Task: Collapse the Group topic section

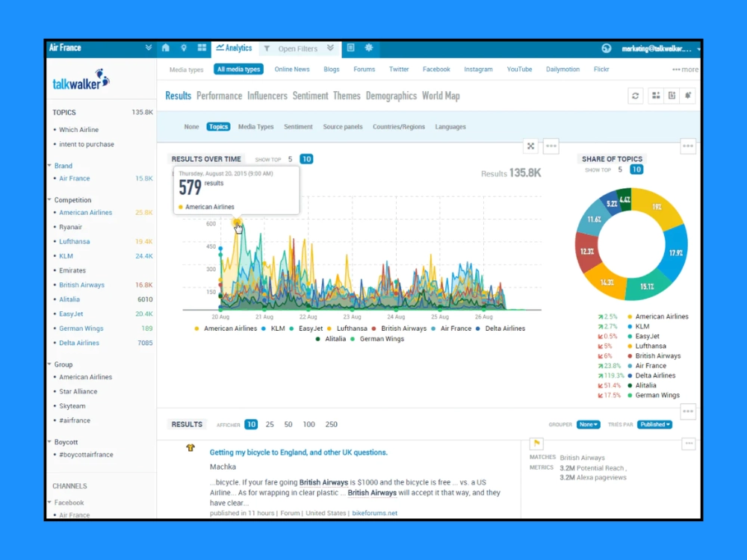Action: 49,364
